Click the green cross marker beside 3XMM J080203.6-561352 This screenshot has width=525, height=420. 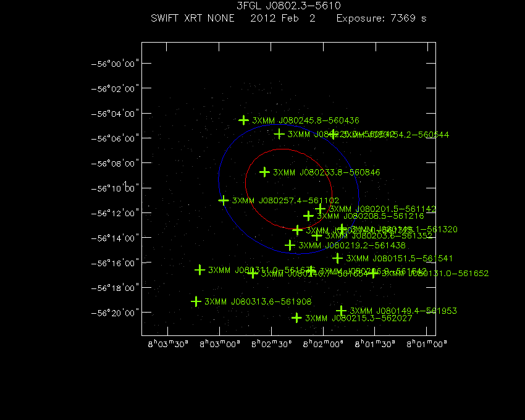317,236
